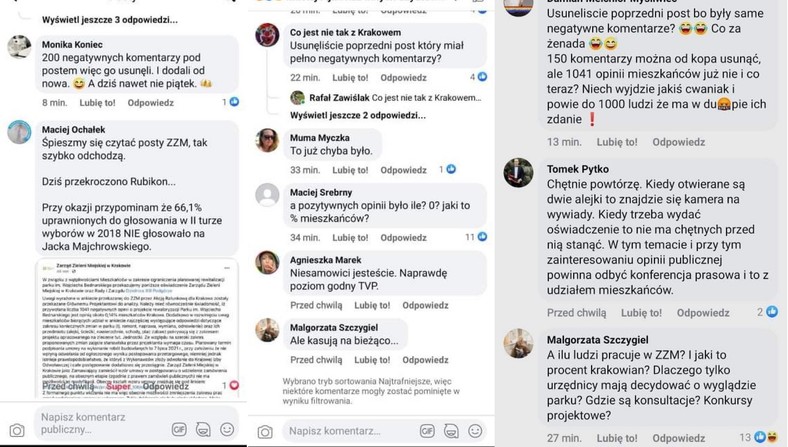Reply to Muma Myczka's comment via 'Odpowiedz'
788x447 pixels.
(403, 170)
